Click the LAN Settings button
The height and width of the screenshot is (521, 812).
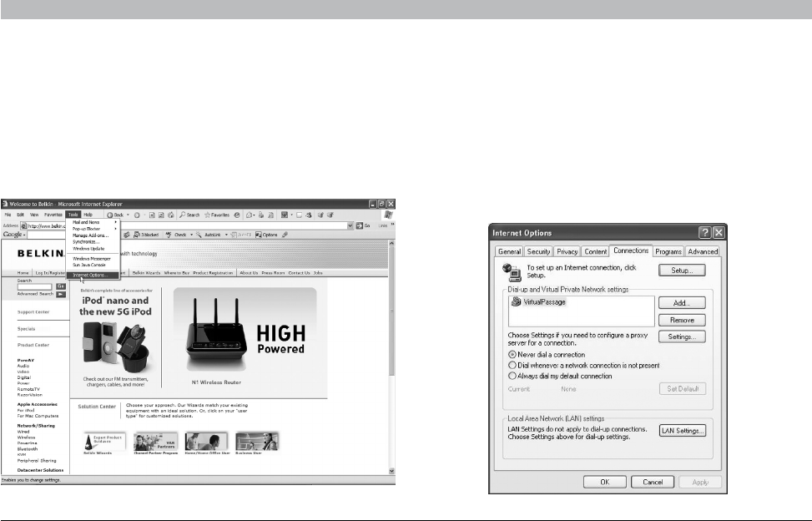point(683,430)
